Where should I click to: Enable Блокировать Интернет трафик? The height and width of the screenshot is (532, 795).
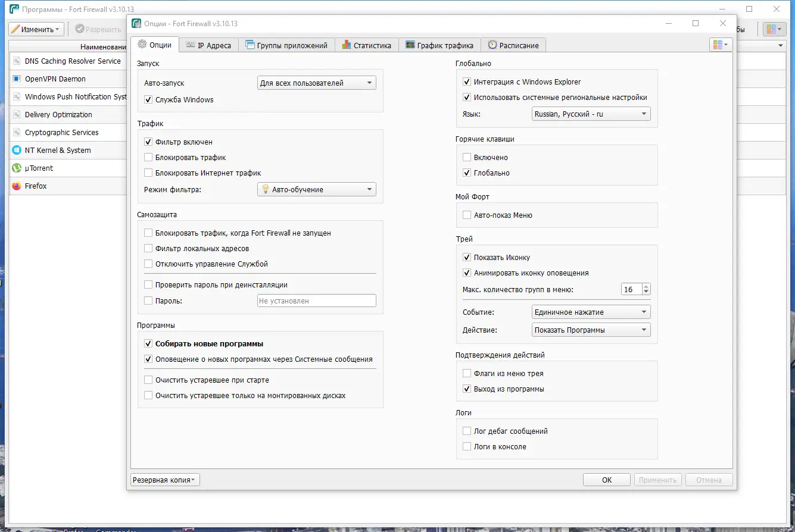point(148,173)
